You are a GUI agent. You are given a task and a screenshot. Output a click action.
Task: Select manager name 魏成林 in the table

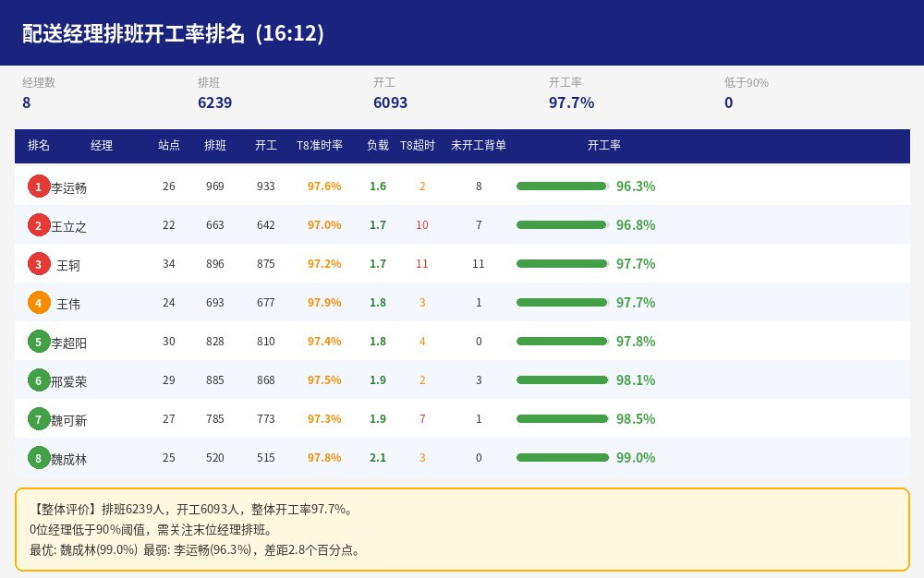[x=68, y=460]
